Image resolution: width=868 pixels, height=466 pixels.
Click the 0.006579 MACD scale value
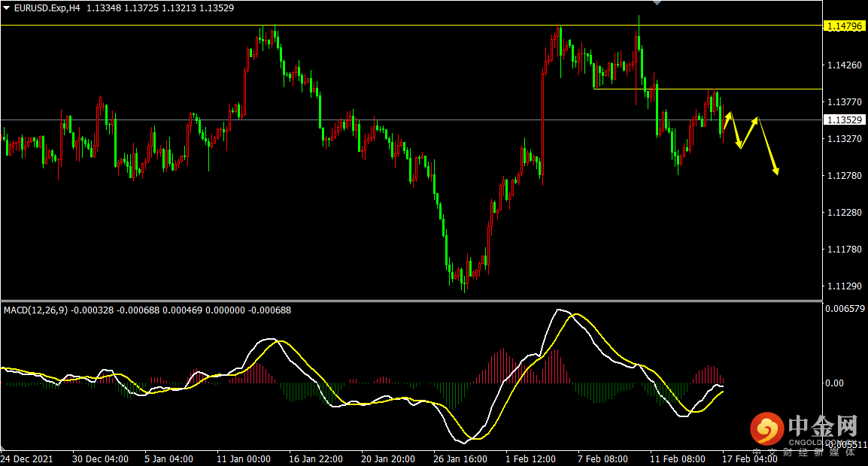pos(845,308)
